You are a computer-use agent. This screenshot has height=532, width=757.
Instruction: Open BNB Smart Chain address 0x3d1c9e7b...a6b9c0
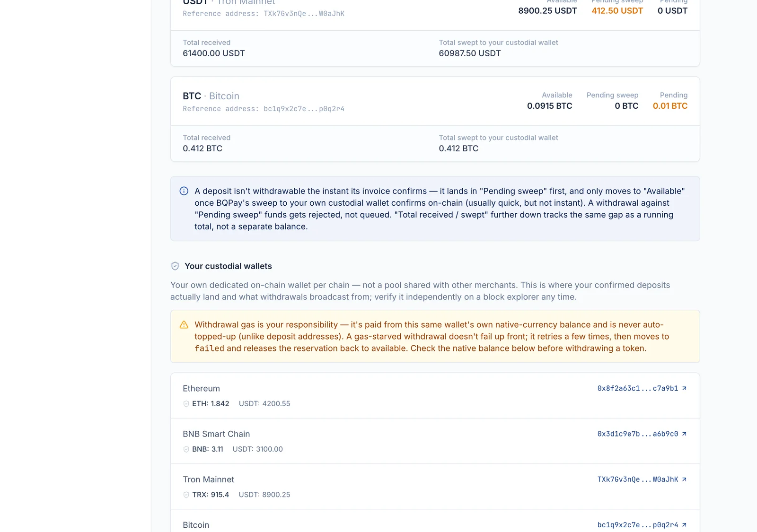[642, 434]
